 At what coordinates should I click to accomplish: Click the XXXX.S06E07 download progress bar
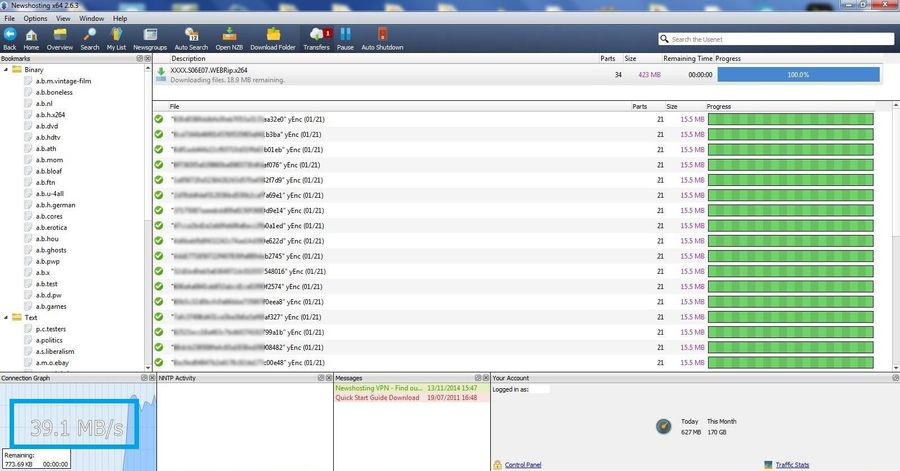[x=797, y=74]
